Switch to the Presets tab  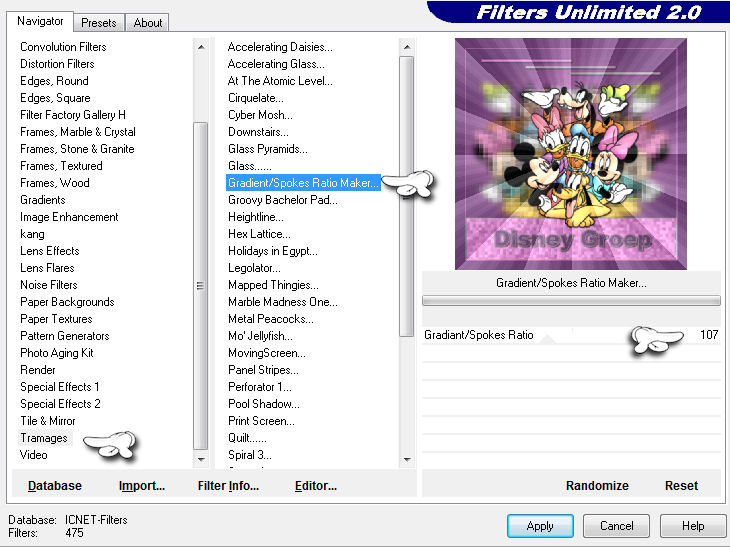click(98, 23)
